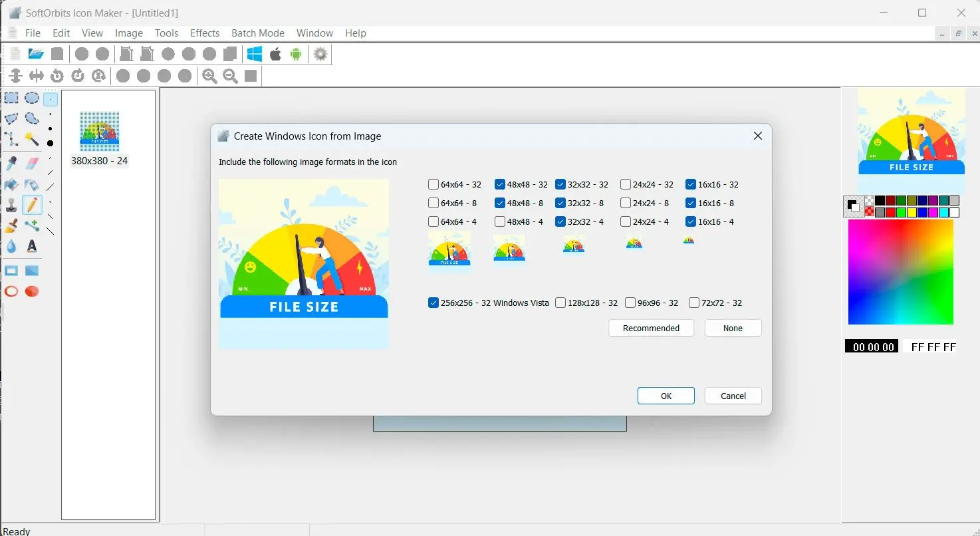Image resolution: width=980 pixels, height=536 pixels.
Task: Select the Eraser tool
Action: click(x=31, y=163)
